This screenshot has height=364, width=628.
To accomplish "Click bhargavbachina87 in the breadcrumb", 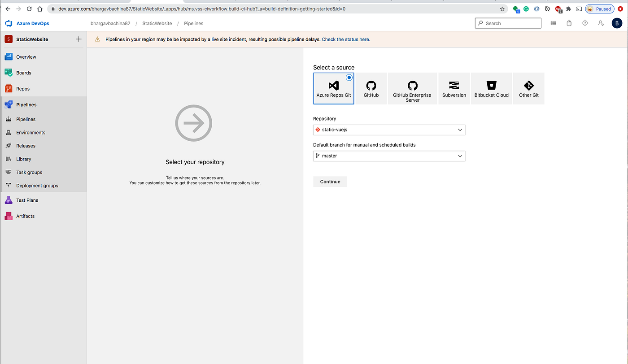I will coord(110,23).
